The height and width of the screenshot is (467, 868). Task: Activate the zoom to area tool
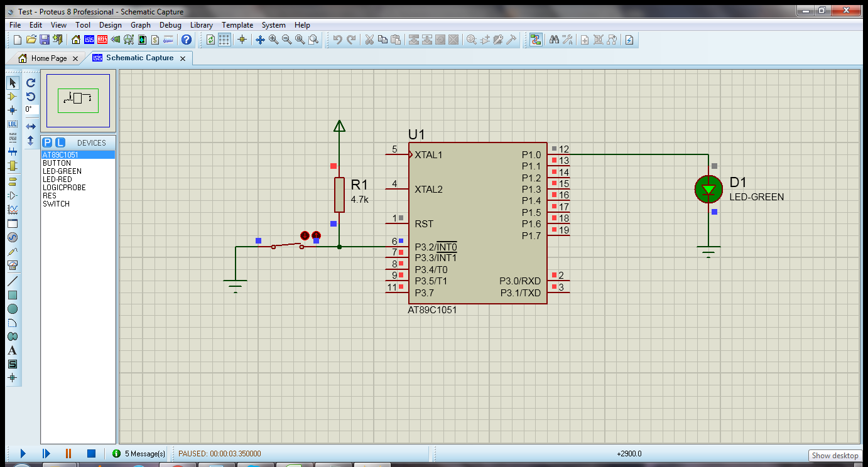(x=313, y=40)
